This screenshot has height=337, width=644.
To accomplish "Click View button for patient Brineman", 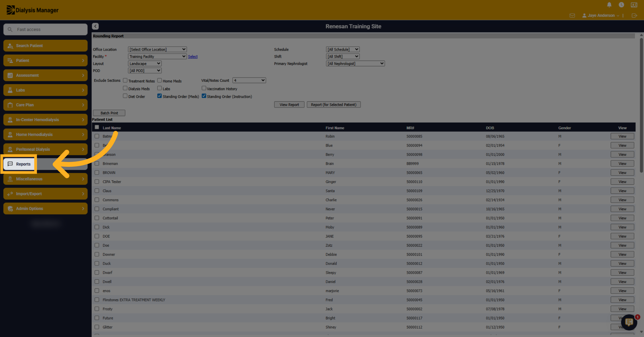I will click(x=622, y=164).
